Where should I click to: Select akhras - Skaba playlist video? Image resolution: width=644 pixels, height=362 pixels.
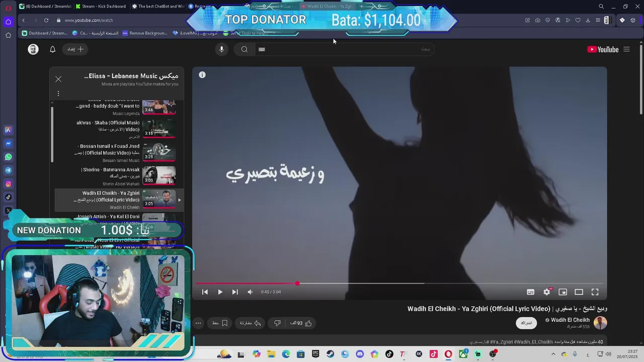point(119,129)
